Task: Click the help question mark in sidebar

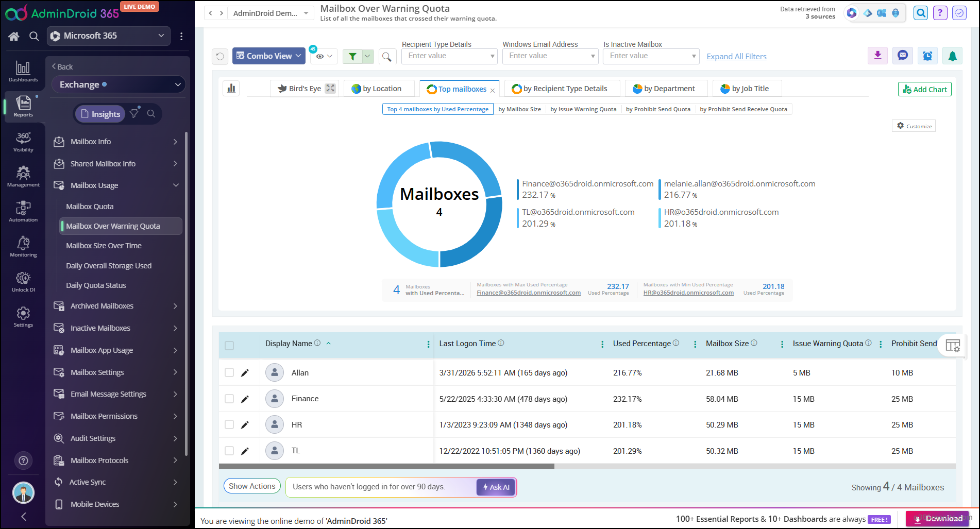Action: (23, 460)
